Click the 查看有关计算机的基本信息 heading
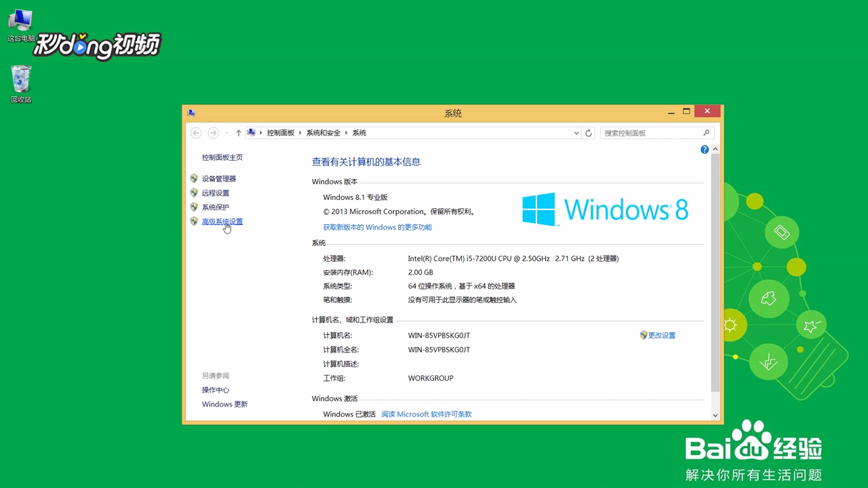 366,162
